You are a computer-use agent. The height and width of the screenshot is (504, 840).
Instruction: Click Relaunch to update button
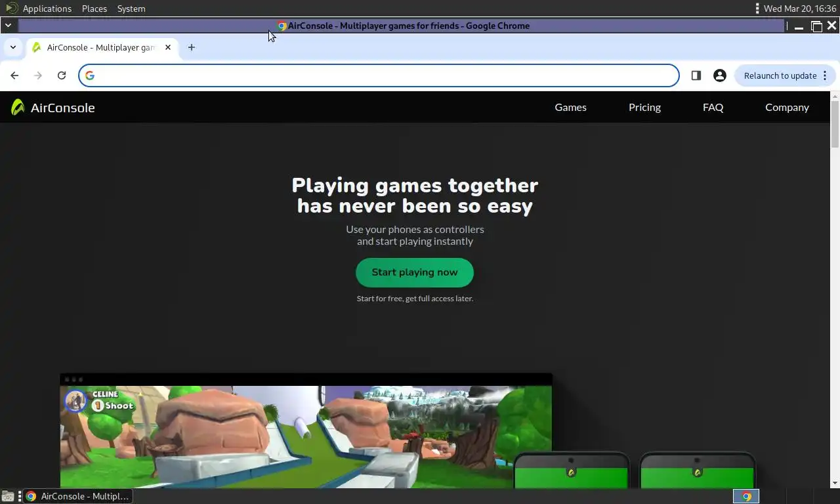pyautogui.click(x=786, y=75)
